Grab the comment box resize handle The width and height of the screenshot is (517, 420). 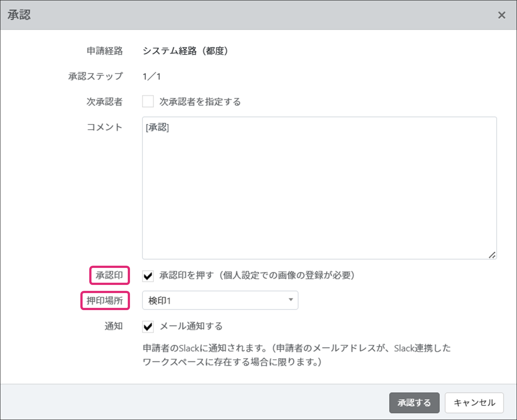click(492, 255)
